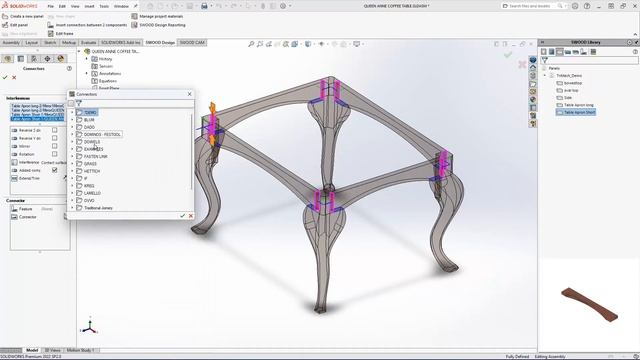Screen dimensions: 640x360
Task: Click Insert connection between 2 components
Action: (x=87, y=25)
